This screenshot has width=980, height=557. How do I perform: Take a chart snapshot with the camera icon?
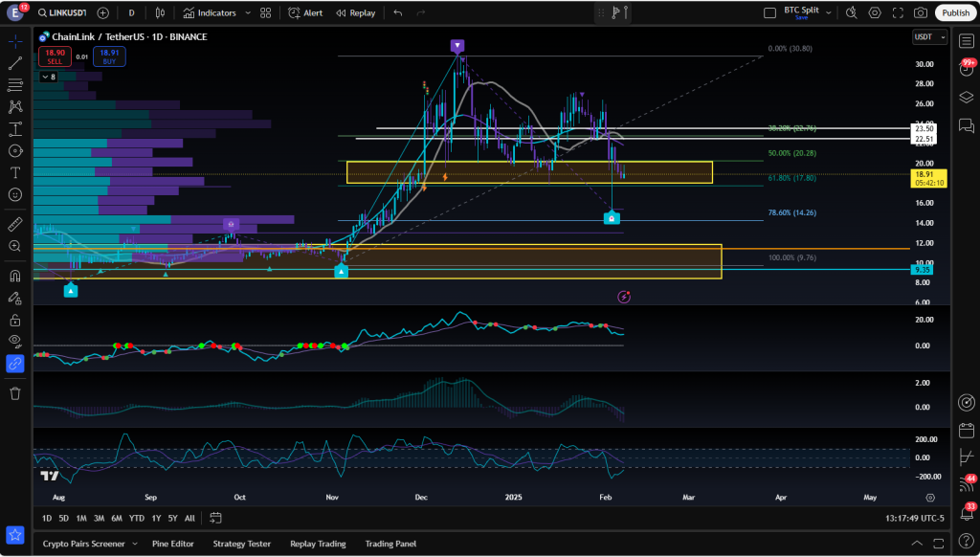(921, 12)
